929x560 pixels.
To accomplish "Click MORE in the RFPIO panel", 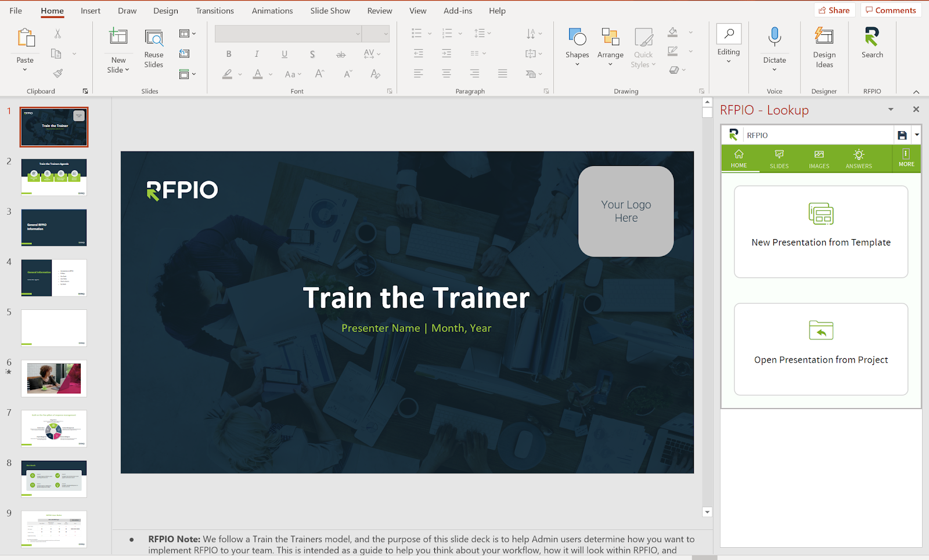I will 906,158.
